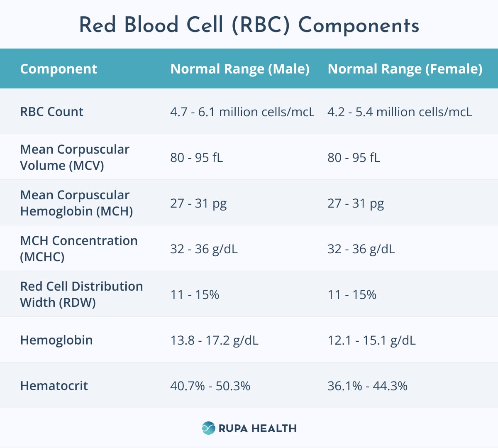Viewport: 498px width, 448px height.
Task: Click the male RBC count value 4.7 - 6.1
Action: click(x=242, y=112)
